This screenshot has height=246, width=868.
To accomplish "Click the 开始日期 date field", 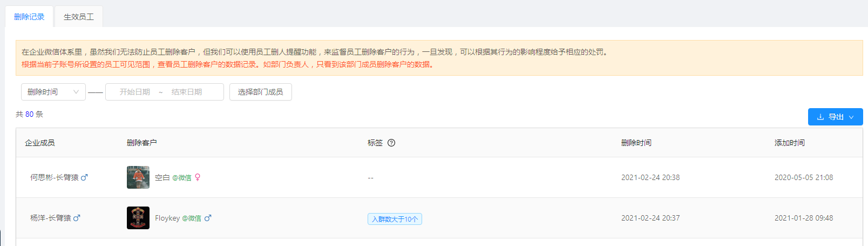I will click(135, 92).
